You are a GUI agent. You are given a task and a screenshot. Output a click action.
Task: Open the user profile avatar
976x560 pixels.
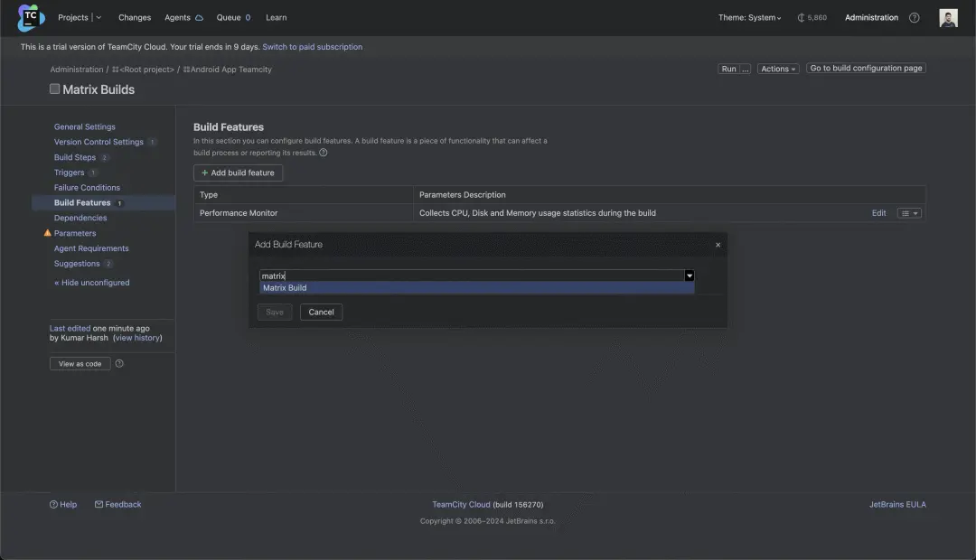point(948,18)
